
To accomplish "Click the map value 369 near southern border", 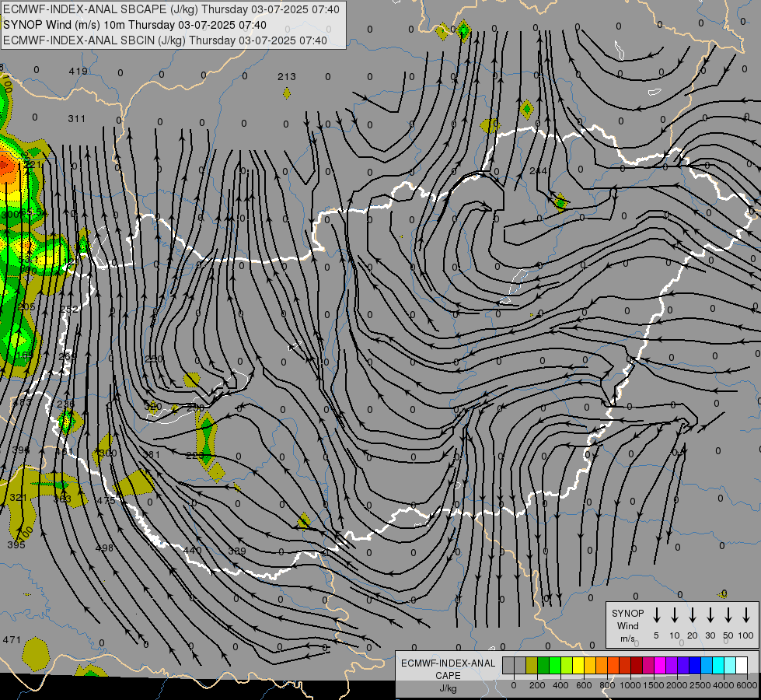I will pos(237,551).
